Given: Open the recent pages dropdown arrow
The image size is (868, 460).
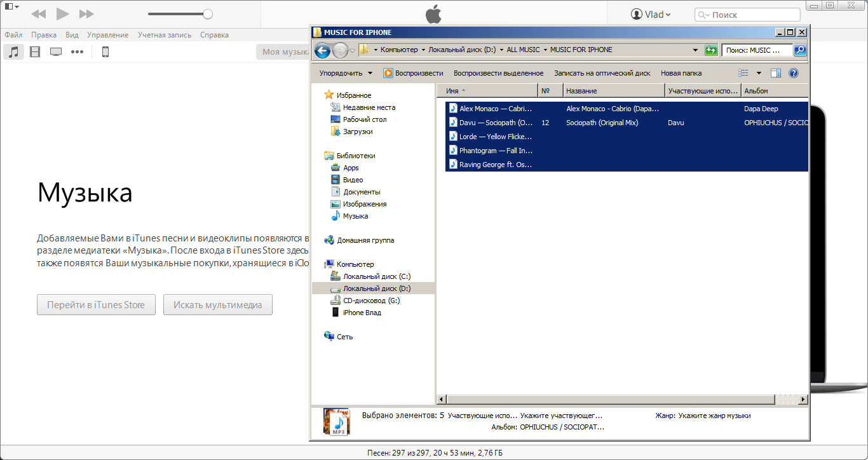Looking at the screenshot, I should (352, 51).
